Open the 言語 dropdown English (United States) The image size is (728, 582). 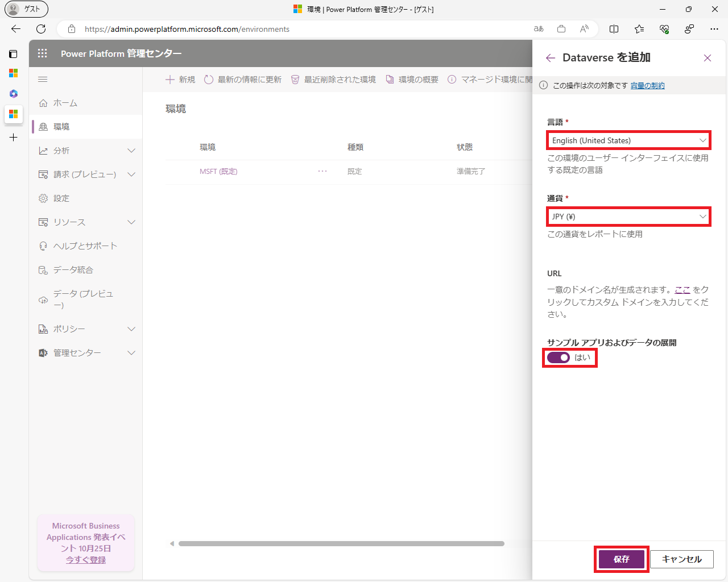[628, 140]
